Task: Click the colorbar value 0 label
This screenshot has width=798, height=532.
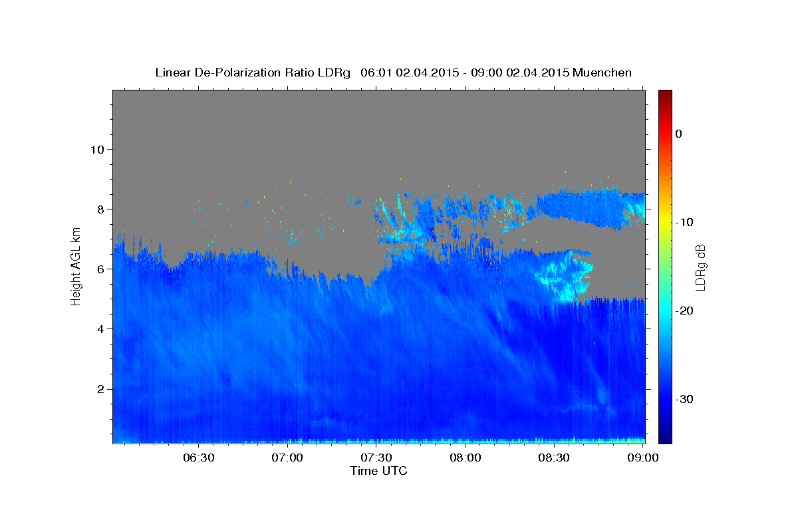Action: 679,134
